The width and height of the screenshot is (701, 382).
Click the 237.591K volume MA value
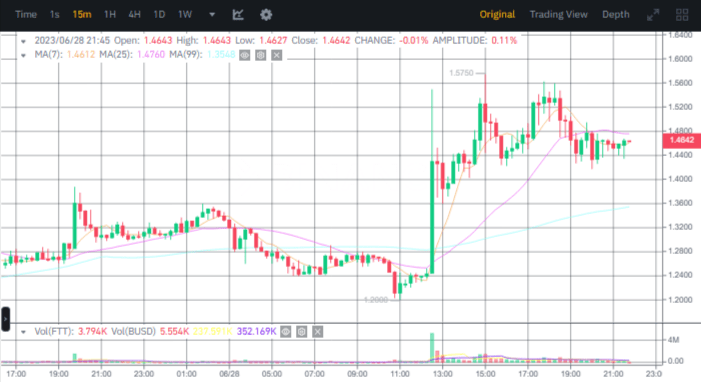[212, 331]
